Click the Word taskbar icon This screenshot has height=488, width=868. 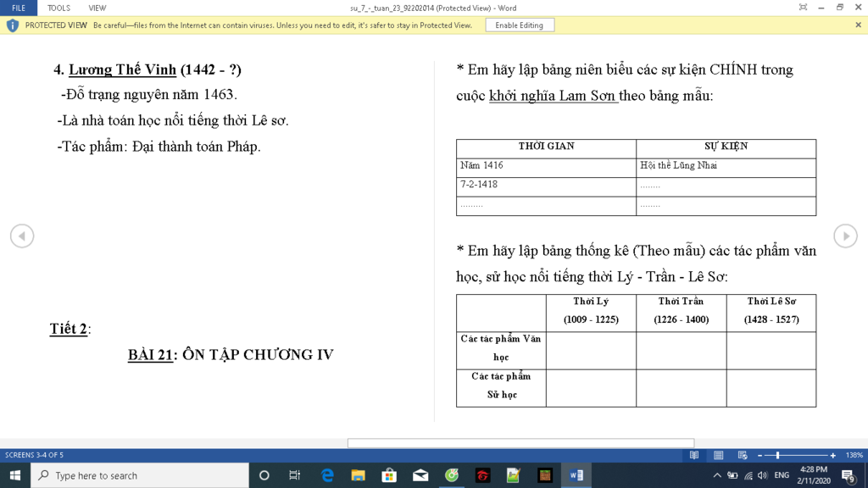576,475
